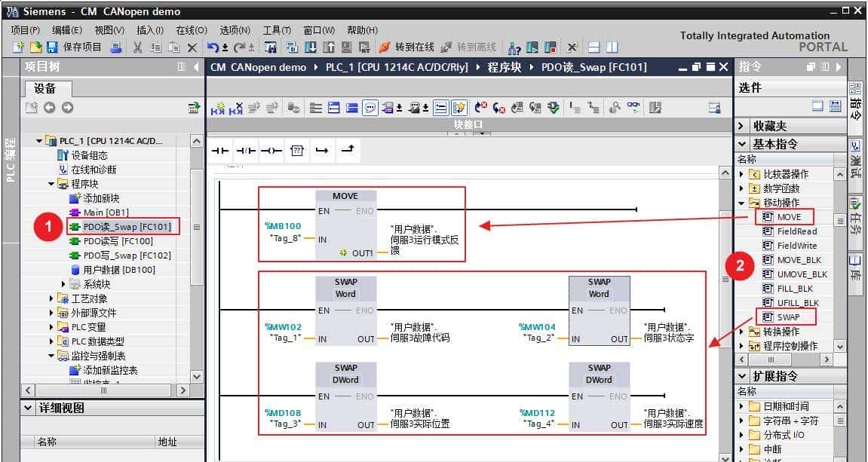Viewport: 868px width, 462px height.
Task: Click the undo icon in toolbar
Action: (x=213, y=47)
